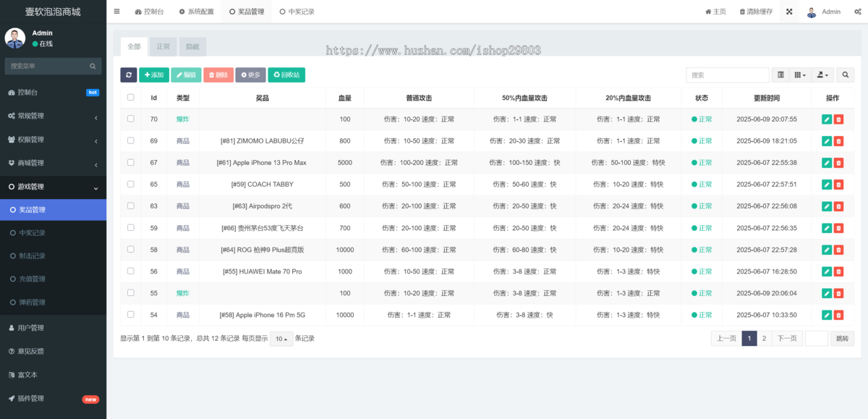Open the Admin user menu in the header
The image size is (868, 419).
coord(824,12)
